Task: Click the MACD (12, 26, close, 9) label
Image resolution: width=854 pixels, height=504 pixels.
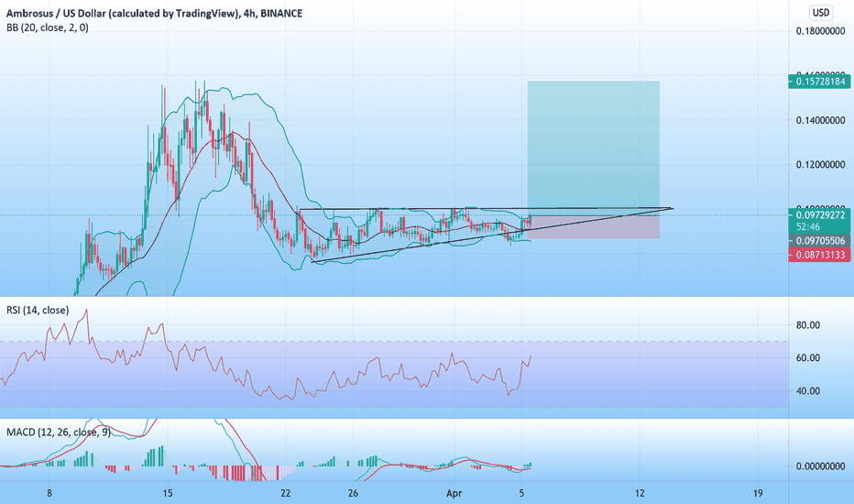Action: (59, 433)
